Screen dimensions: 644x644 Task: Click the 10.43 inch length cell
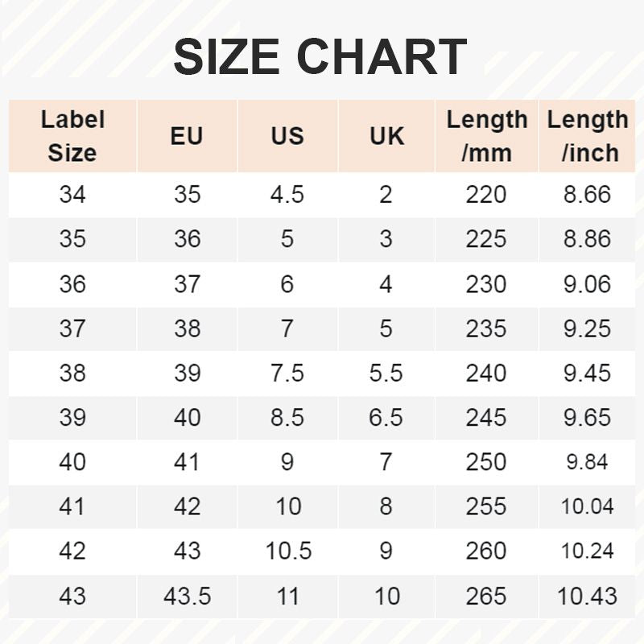click(x=588, y=597)
